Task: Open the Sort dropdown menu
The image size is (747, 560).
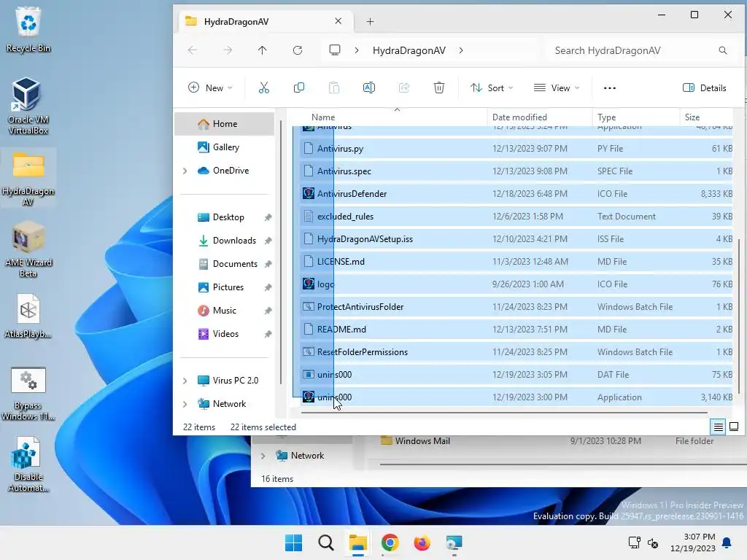Action: pyautogui.click(x=491, y=87)
